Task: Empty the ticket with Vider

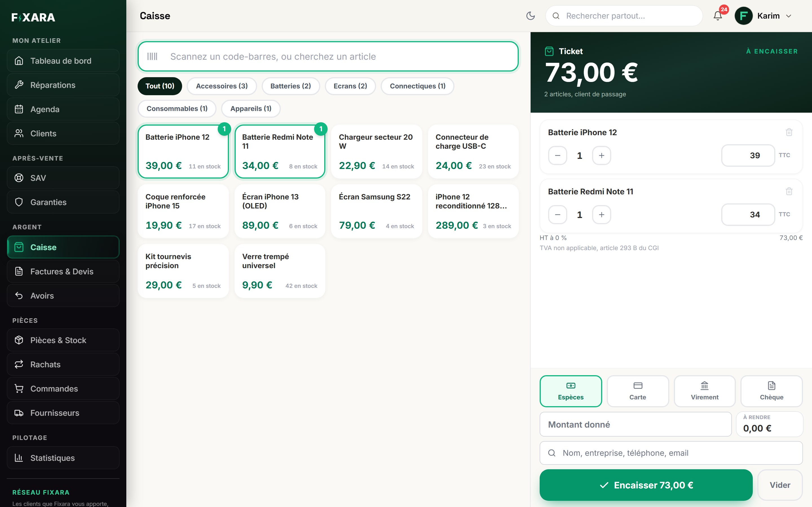Action: pos(780,485)
